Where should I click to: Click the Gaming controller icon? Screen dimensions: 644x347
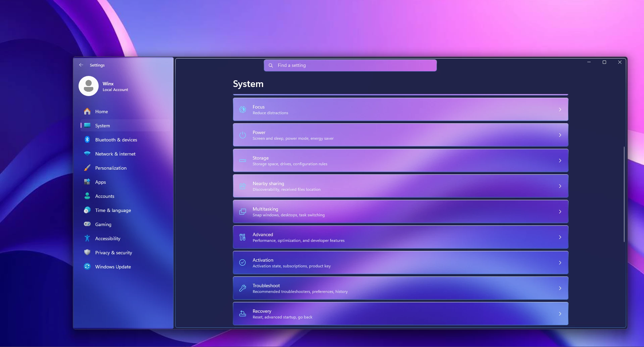(87, 224)
